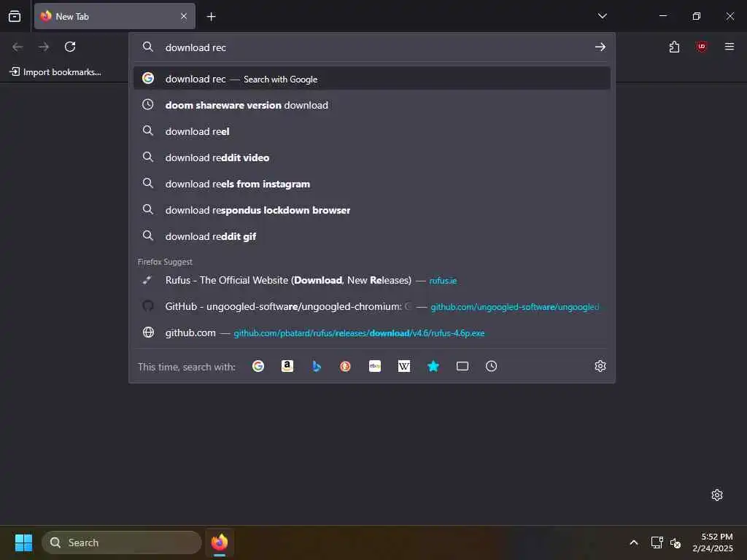The height and width of the screenshot is (560, 747).
Task: Open the GitHub ungoogled-chromium suggestion
Action: coord(371,306)
